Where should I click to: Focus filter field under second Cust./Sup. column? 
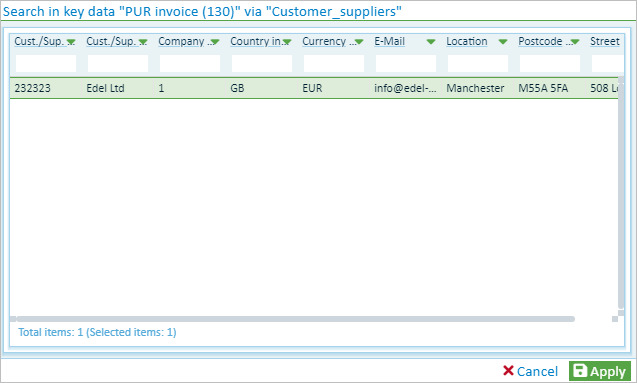pos(118,64)
